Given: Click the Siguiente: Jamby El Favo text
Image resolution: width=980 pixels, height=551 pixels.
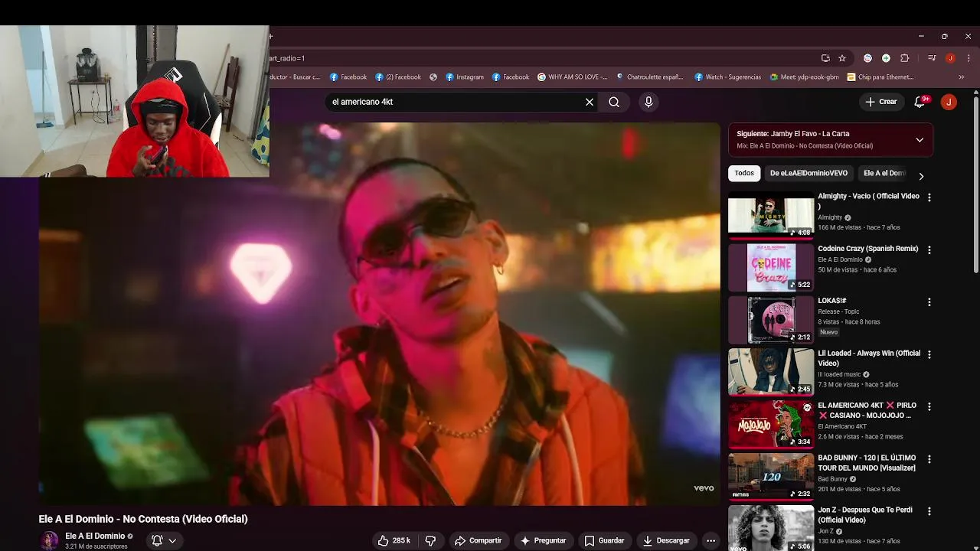Looking at the screenshot, I should [792, 134].
